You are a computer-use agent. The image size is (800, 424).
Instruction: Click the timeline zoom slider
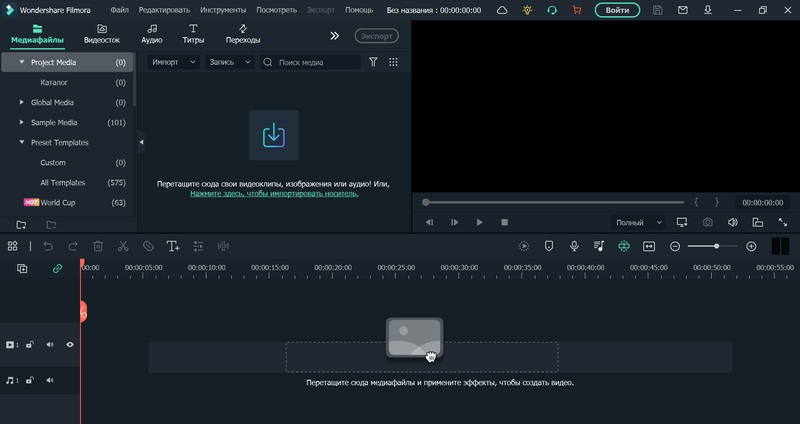click(x=714, y=246)
